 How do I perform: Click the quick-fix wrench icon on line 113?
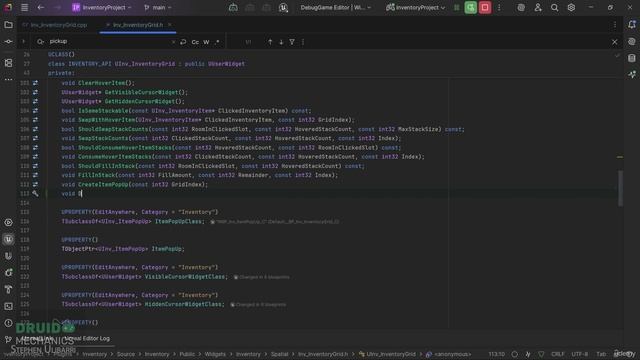(35, 193)
